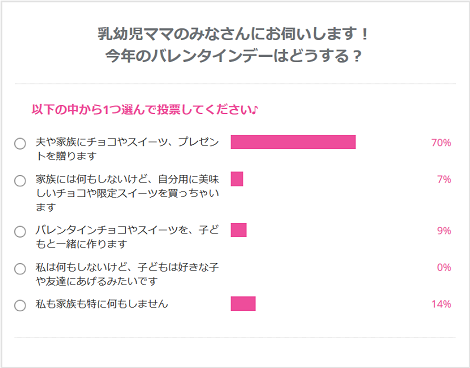Image resolution: width=470 pixels, height=368 pixels.
Task: Click the 9% result bar
Action: pyautogui.click(x=239, y=230)
